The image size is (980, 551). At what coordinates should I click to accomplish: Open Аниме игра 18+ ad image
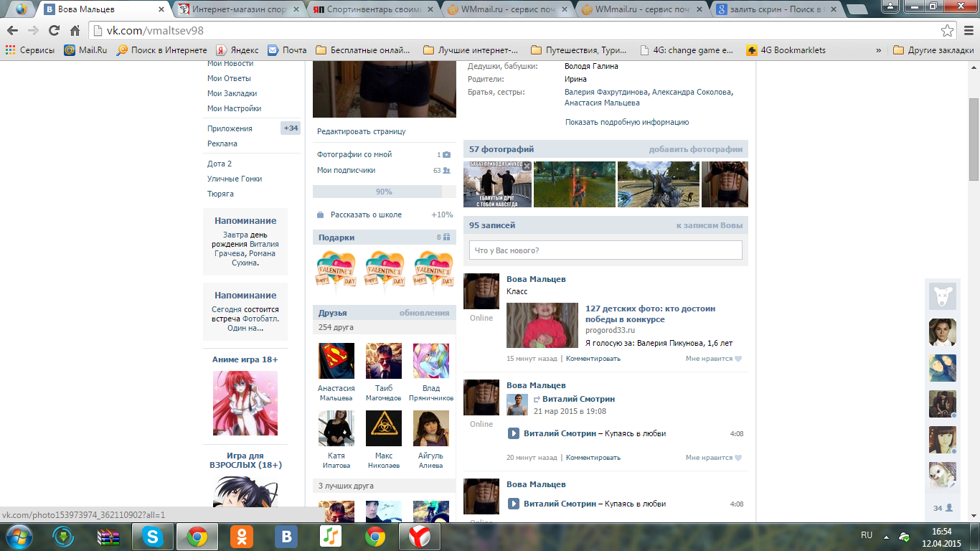pos(245,403)
